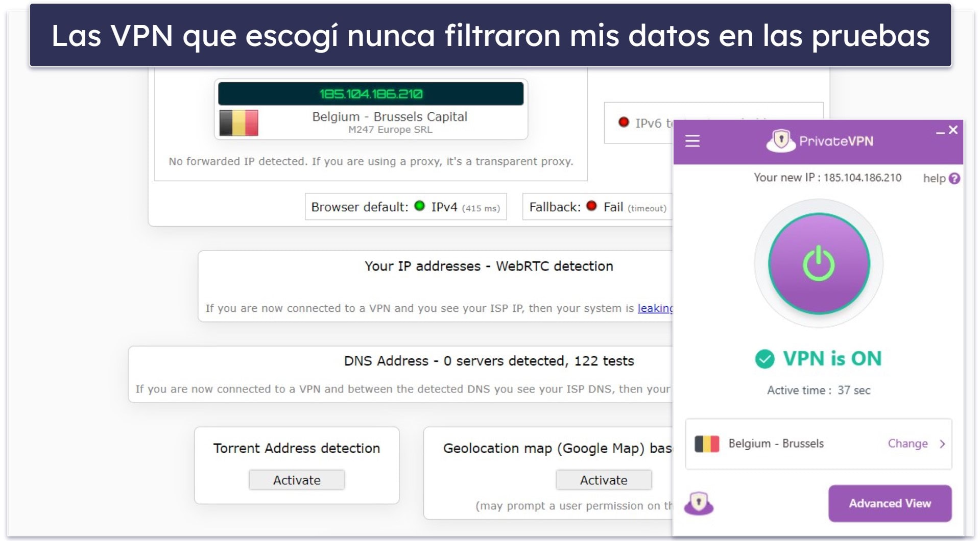Open the PrivateVPN hamburger menu
The image size is (980, 541).
tap(692, 141)
